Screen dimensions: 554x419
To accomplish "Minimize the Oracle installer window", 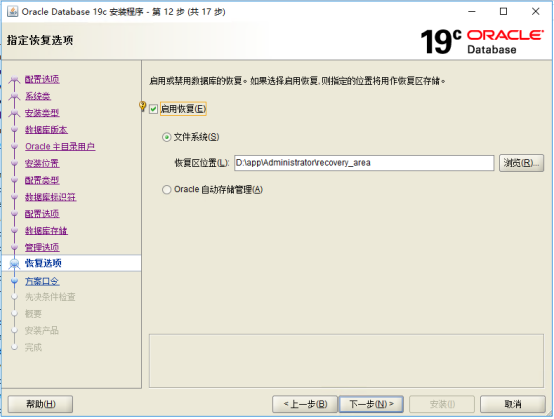I will click(x=472, y=11).
